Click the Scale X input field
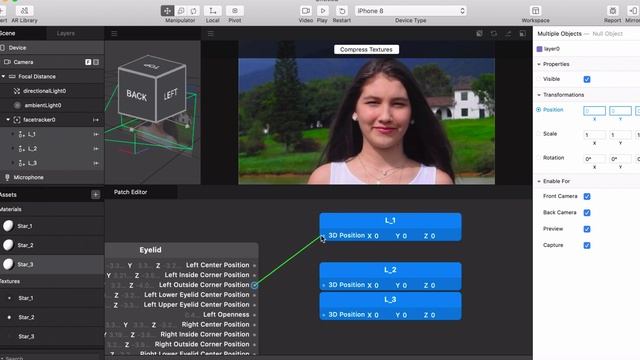Image resolution: width=640 pixels, height=360 pixels. 594,135
